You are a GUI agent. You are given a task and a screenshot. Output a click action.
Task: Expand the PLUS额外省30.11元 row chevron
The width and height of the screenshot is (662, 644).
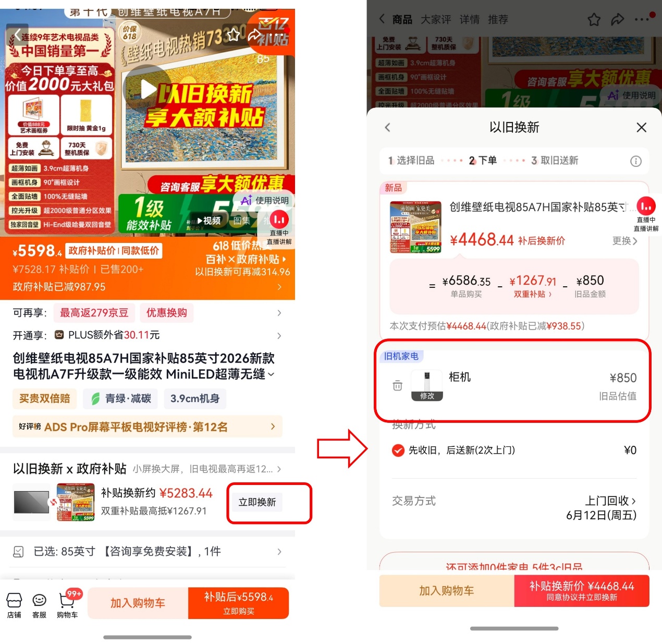(279, 335)
